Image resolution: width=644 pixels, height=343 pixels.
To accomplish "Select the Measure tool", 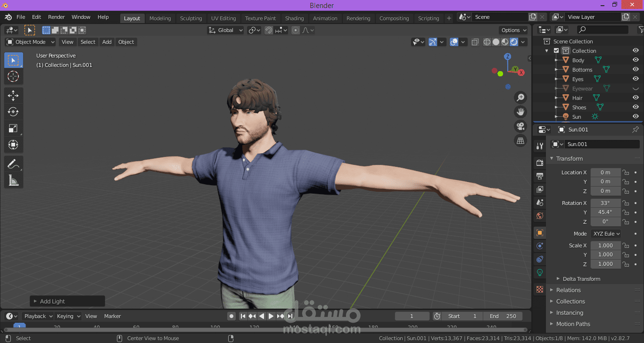I will (13, 180).
